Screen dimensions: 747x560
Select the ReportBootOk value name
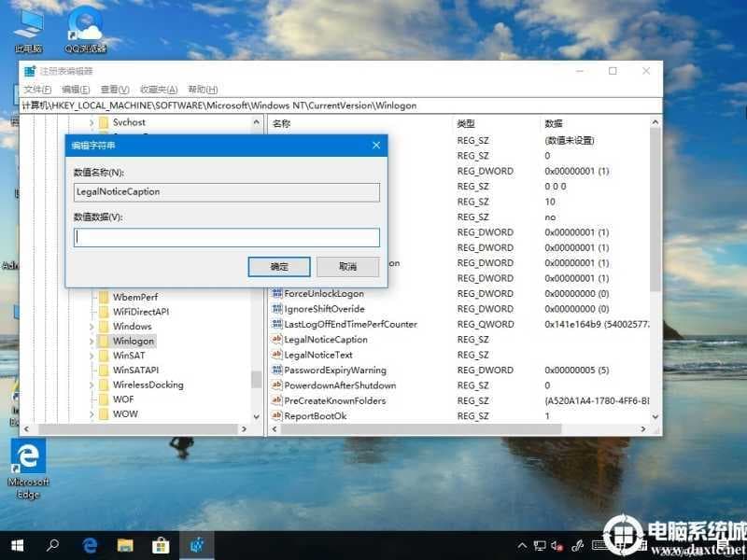pos(316,416)
